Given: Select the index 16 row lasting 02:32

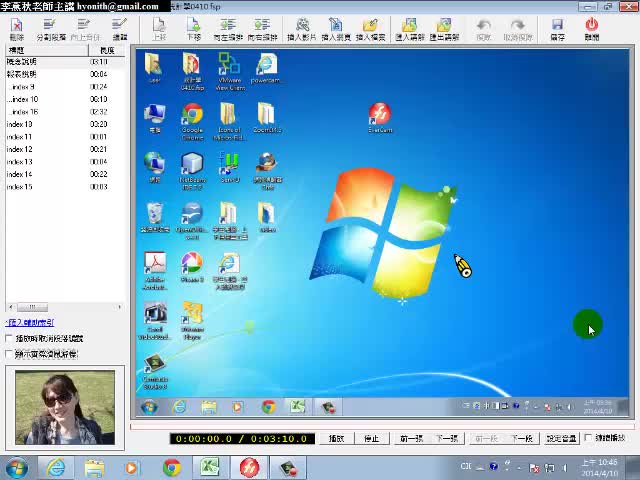Looking at the screenshot, I should (65, 112).
